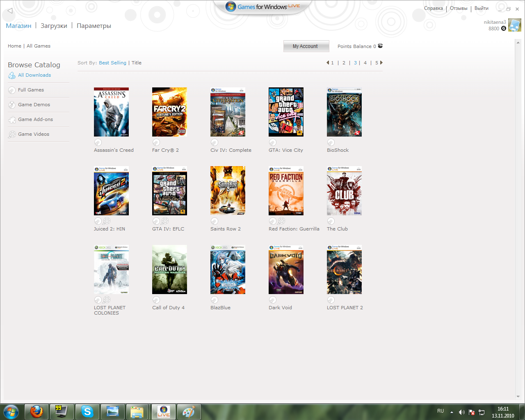Open The Club cover thumbnail
The height and width of the screenshot is (420, 525).
344,191
